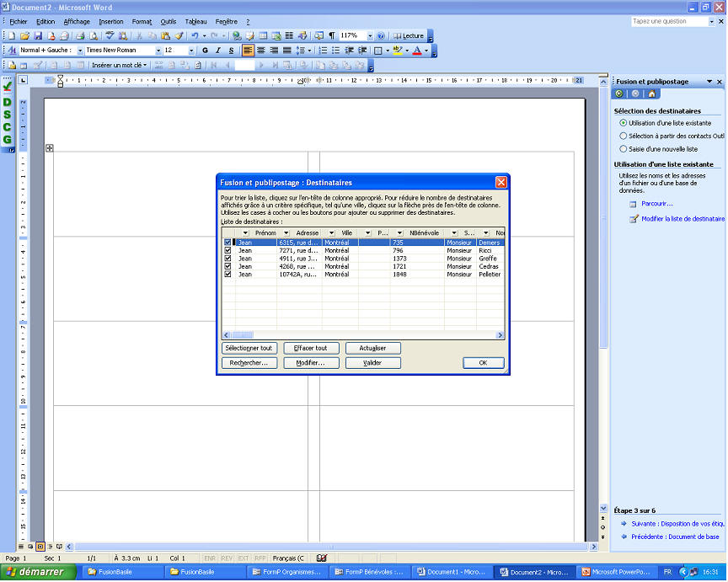Undo the last action
The height and width of the screenshot is (582, 728).
[x=195, y=35]
